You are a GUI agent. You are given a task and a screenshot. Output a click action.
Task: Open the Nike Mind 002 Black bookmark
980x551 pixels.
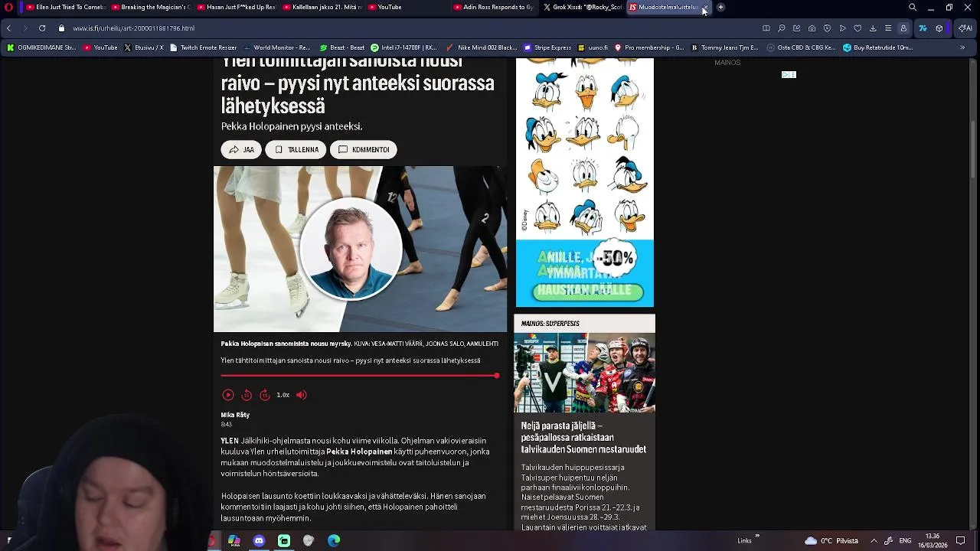(x=482, y=47)
